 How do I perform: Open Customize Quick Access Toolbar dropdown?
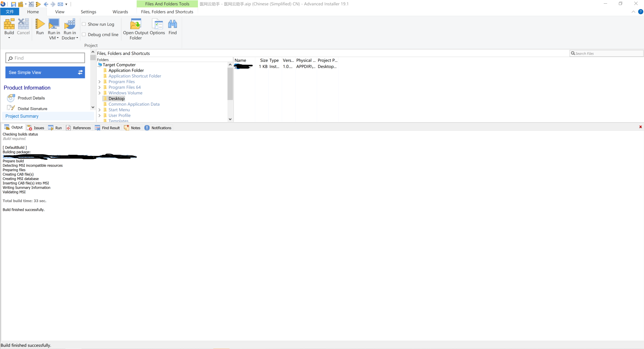[x=66, y=4]
